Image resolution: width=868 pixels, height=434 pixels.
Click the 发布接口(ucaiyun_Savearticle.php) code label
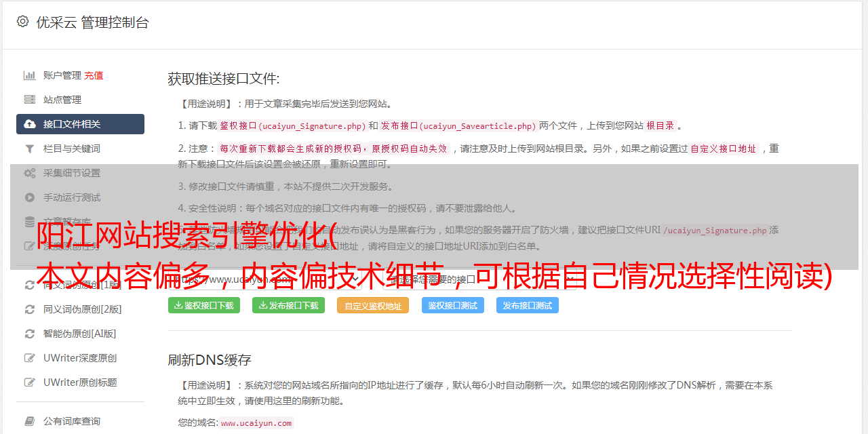tap(458, 125)
